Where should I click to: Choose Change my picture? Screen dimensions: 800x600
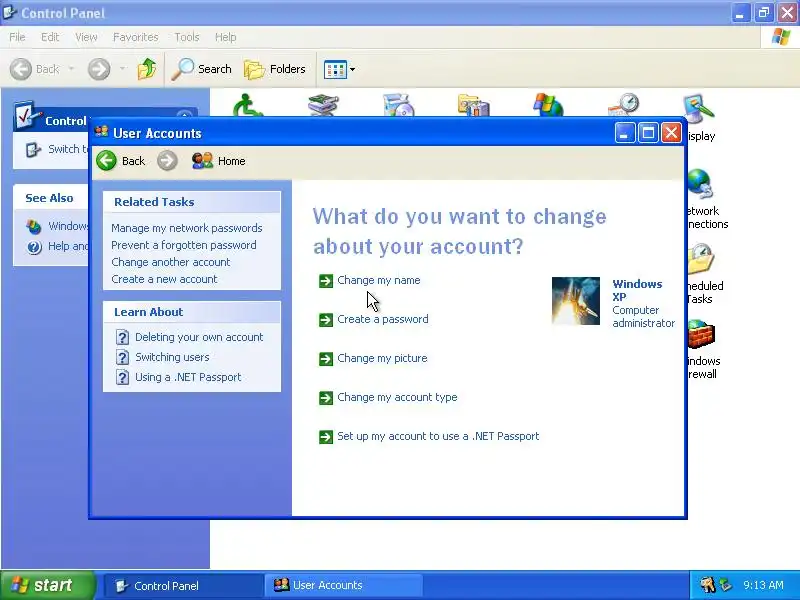point(382,358)
